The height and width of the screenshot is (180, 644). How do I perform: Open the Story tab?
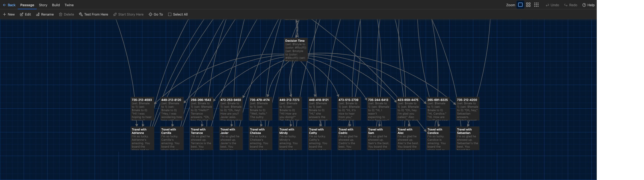point(43,5)
